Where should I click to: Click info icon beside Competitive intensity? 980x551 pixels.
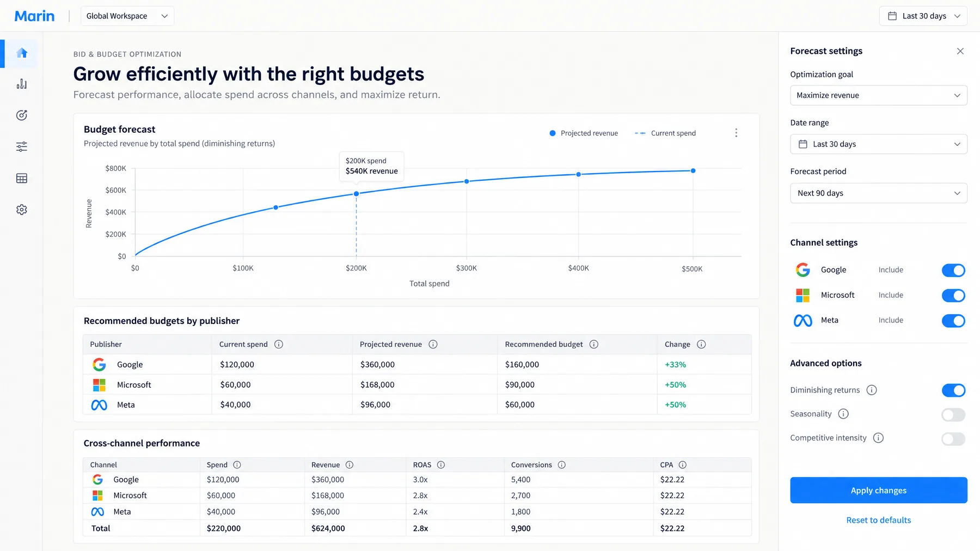[878, 438]
